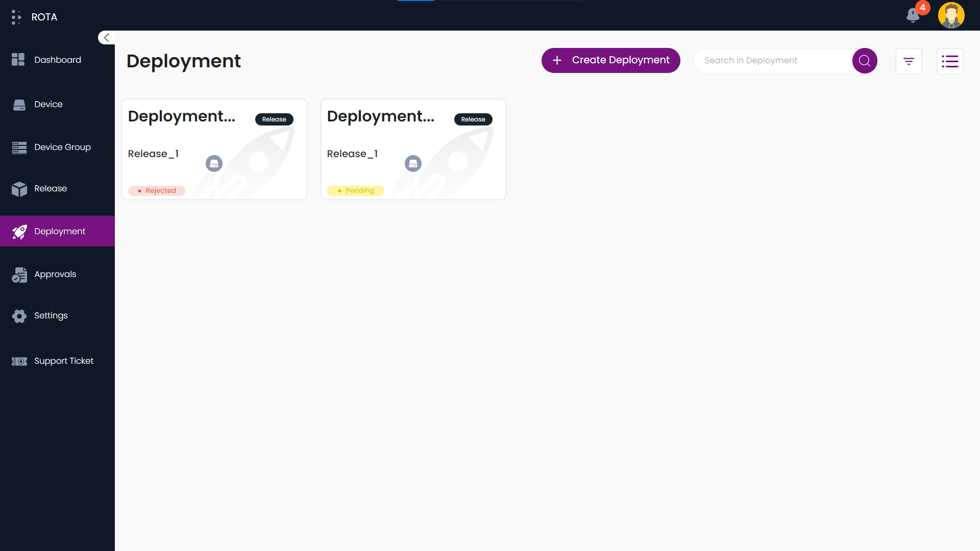The height and width of the screenshot is (551, 980).
Task: Collapse the sidebar with the chevron arrow
Action: point(106,37)
